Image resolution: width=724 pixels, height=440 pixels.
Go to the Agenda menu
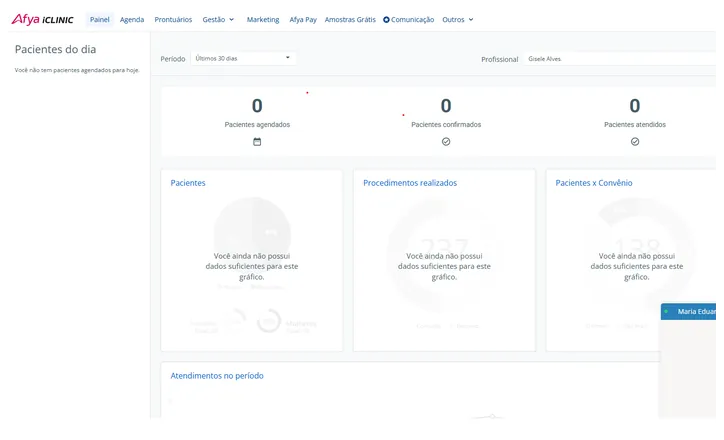coord(132,19)
